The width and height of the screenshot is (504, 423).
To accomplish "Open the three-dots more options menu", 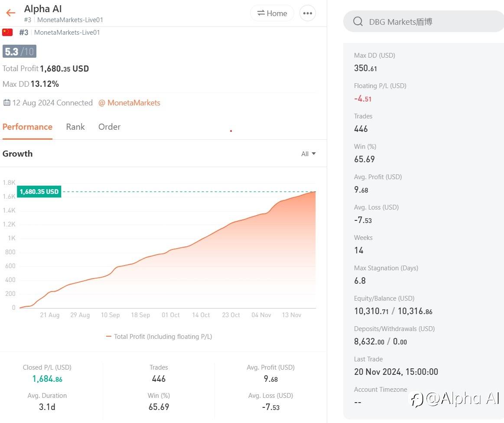I will pos(308,13).
